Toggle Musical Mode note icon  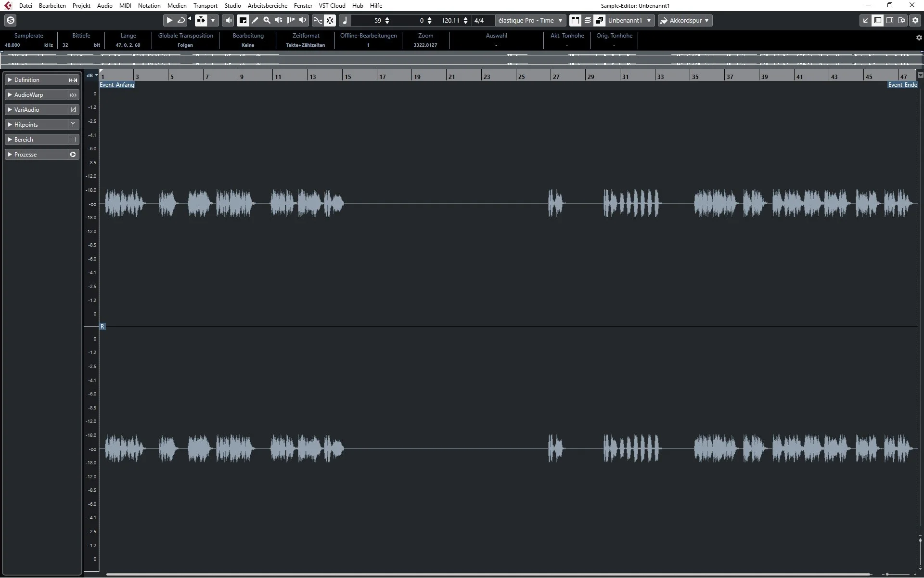pos(345,20)
